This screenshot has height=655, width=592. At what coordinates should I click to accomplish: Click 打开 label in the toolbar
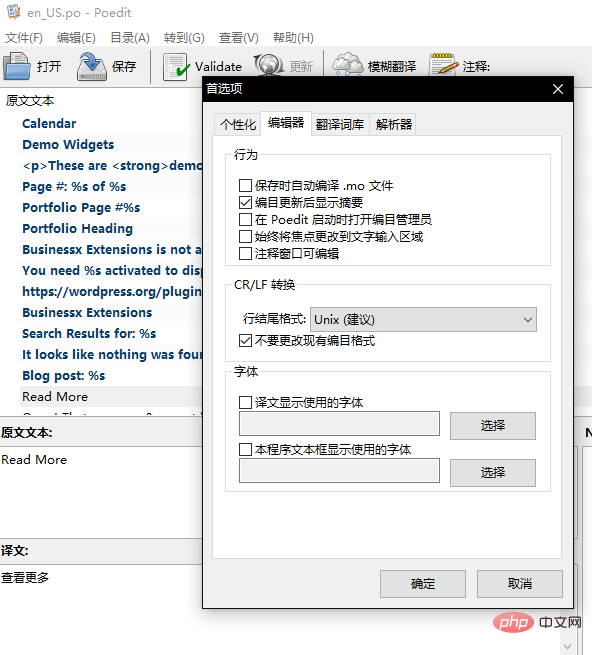49,66
